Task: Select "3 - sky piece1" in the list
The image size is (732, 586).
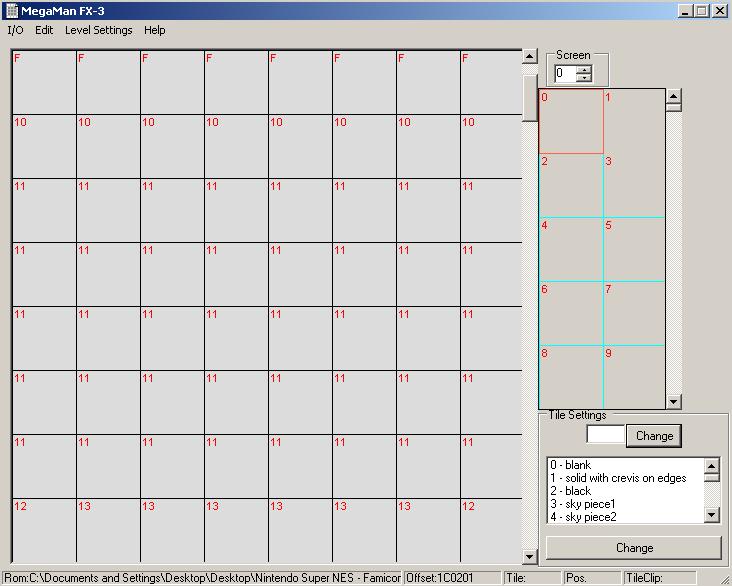Action: 618,504
